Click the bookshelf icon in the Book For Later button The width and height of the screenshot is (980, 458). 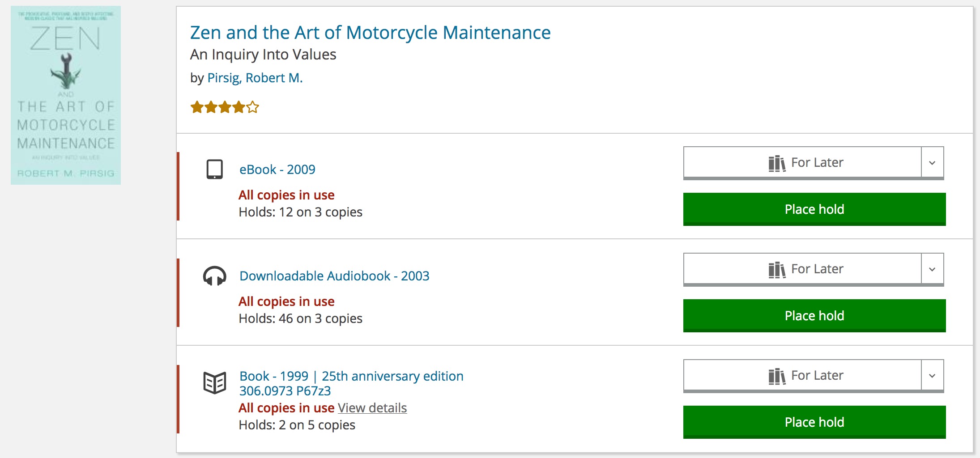[777, 376]
